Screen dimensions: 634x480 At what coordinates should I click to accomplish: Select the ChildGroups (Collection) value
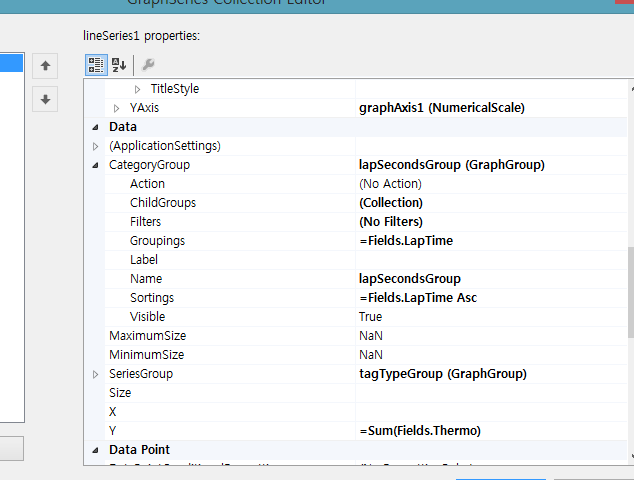391,203
